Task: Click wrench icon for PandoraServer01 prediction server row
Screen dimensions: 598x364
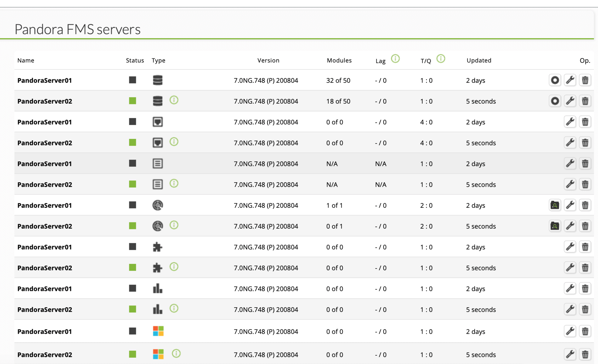Action: pyautogui.click(x=570, y=288)
